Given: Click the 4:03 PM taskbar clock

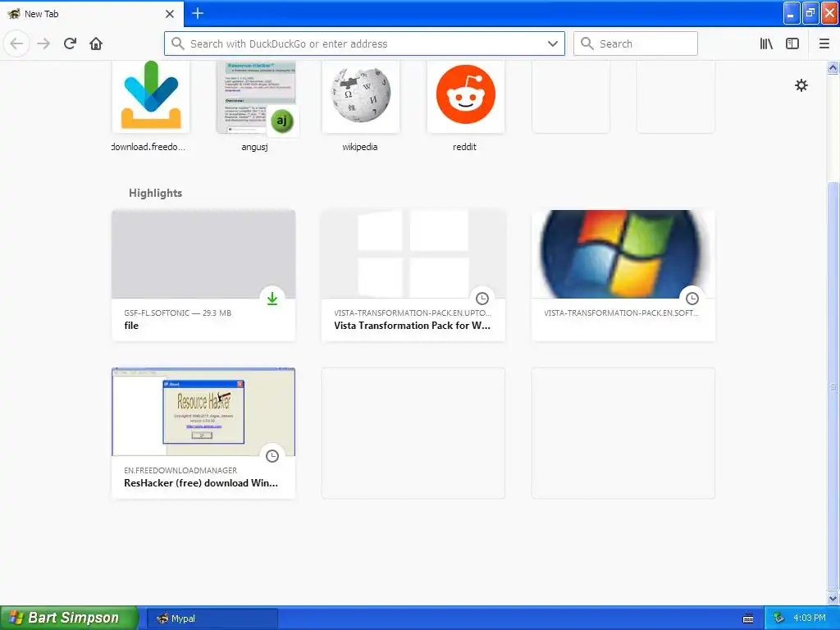Looking at the screenshot, I should click(810, 618).
